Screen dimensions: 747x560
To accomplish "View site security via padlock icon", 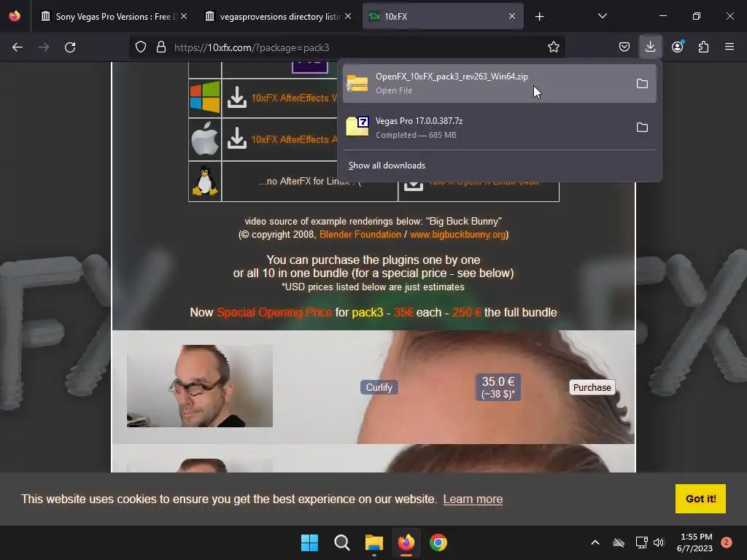I will (x=161, y=47).
